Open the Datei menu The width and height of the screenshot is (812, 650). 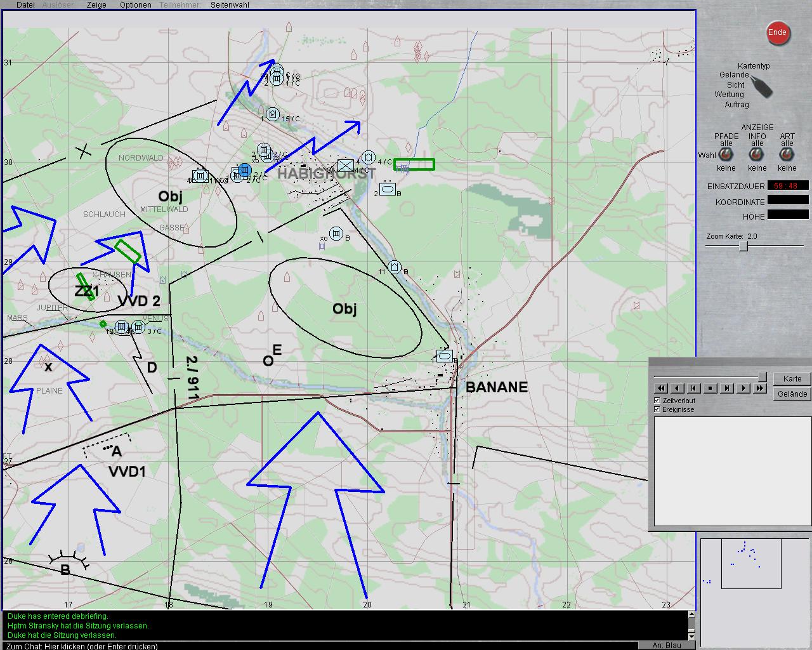[25, 5]
